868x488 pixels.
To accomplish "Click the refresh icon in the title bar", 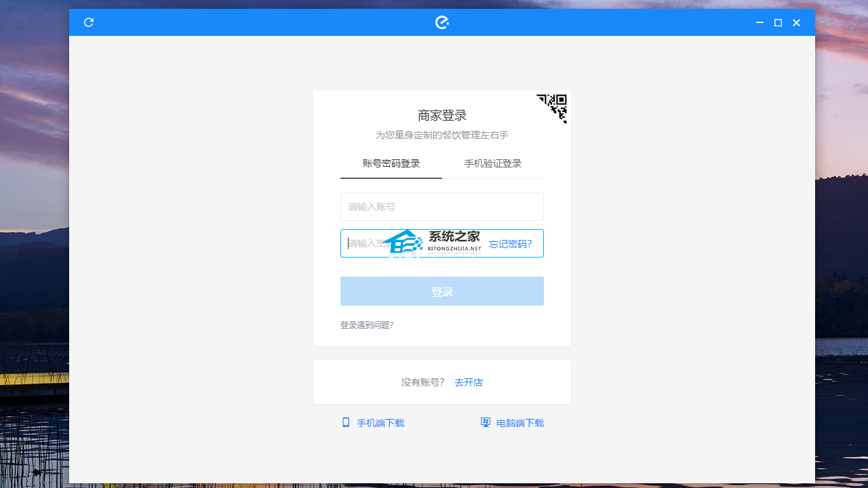I will point(88,22).
